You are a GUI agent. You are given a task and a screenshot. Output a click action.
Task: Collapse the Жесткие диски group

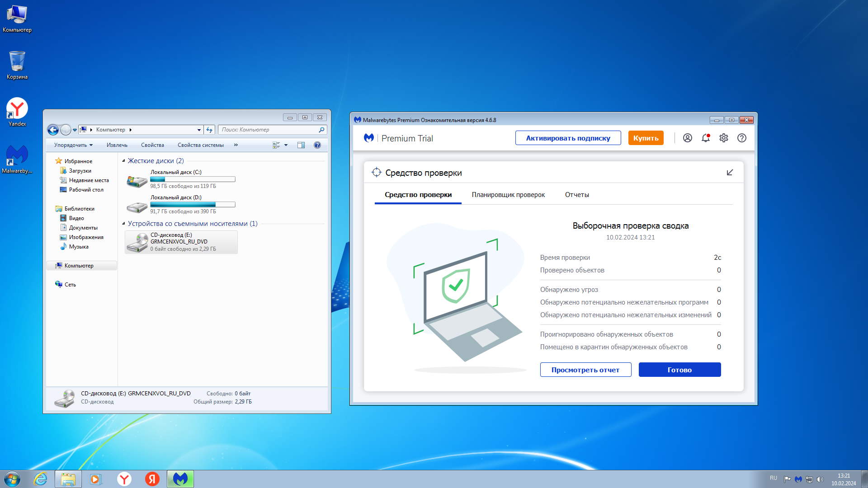(123, 161)
